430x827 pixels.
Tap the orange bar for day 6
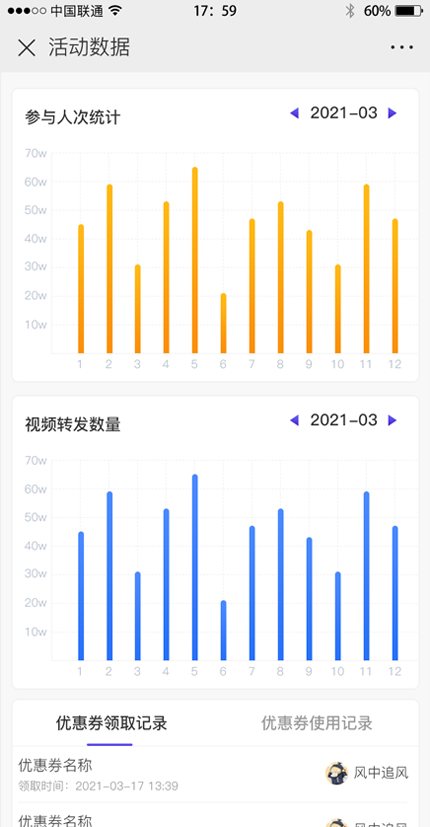tap(223, 323)
